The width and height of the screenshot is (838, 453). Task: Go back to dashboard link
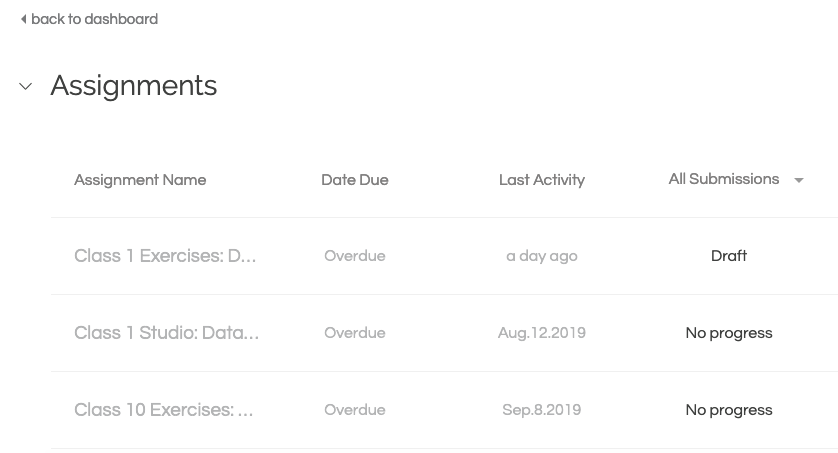pyautogui.click(x=94, y=19)
